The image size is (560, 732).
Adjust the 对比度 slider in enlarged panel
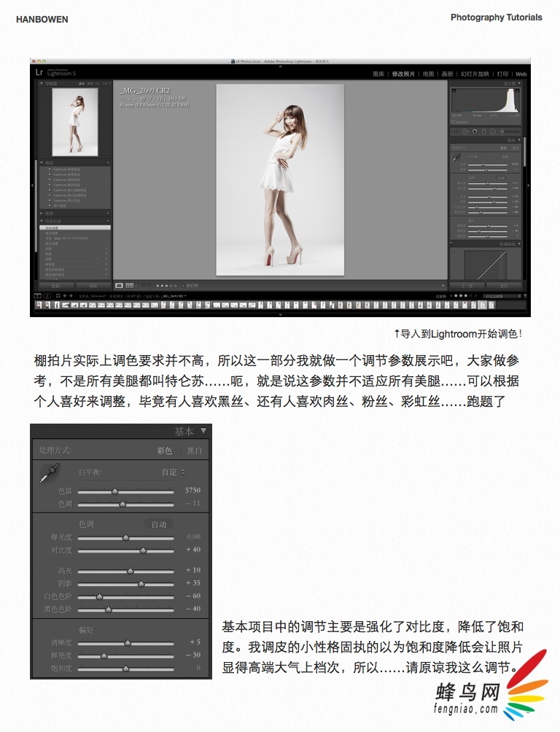[143, 550]
